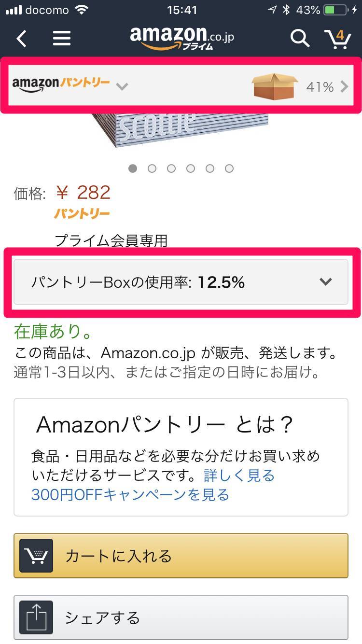Open search with magnifier icon
This screenshot has height=644, width=362.
[299, 39]
